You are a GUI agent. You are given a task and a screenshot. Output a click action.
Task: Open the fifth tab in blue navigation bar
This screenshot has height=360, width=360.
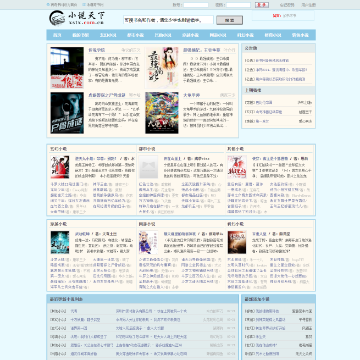(x=163, y=35)
